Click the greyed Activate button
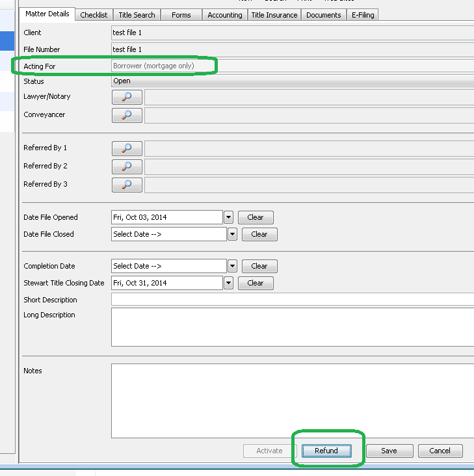 point(270,451)
